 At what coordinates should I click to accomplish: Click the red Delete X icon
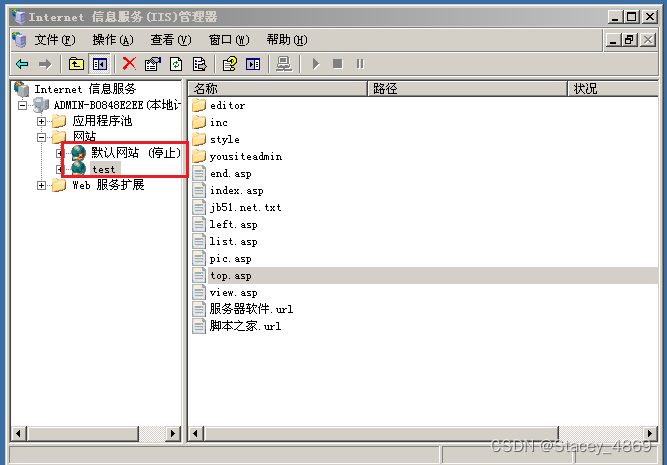[x=129, y=64]
